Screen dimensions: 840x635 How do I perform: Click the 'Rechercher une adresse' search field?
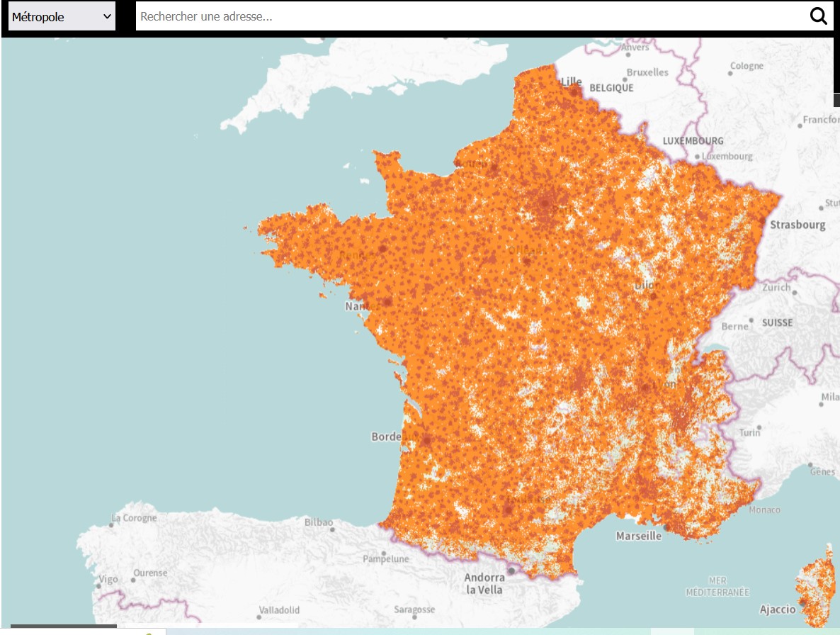tap(467, 16)
